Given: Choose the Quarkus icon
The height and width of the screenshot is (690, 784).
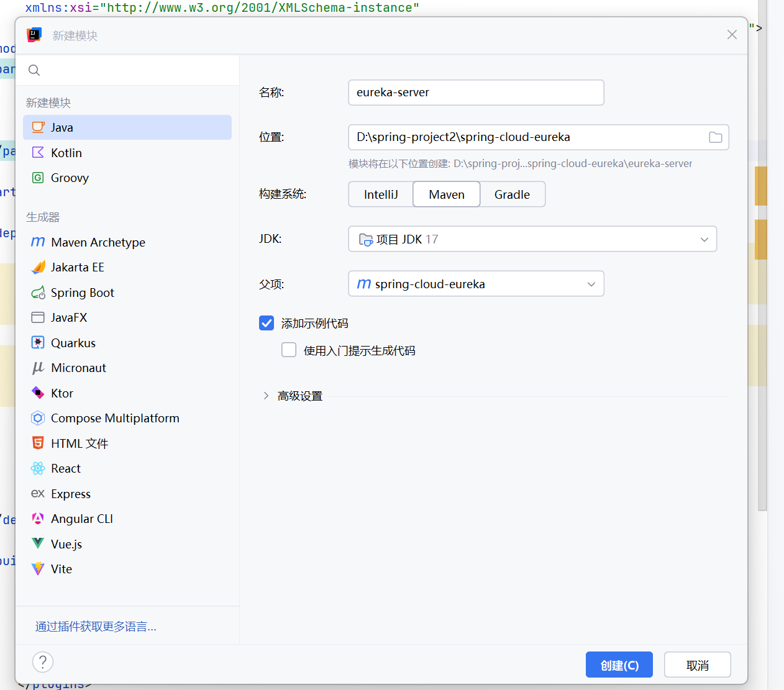Looking at the screenshot, I should point(38,342).
